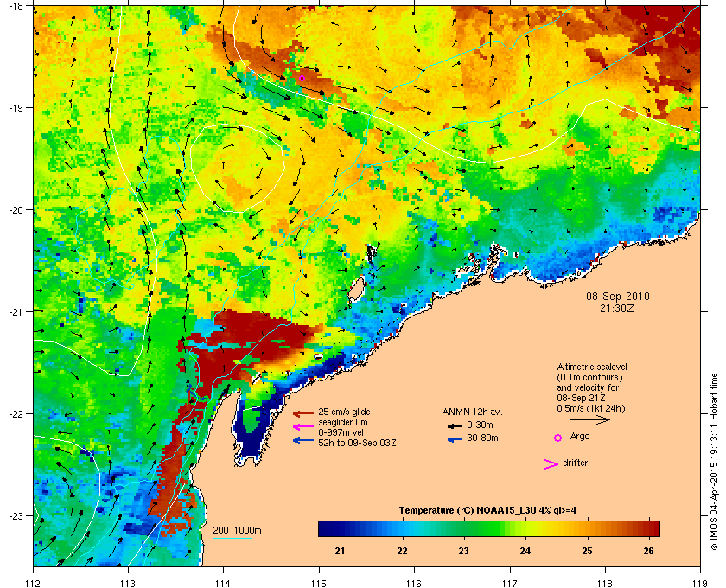Click the latitude axis label -20

tap(16, 210)
